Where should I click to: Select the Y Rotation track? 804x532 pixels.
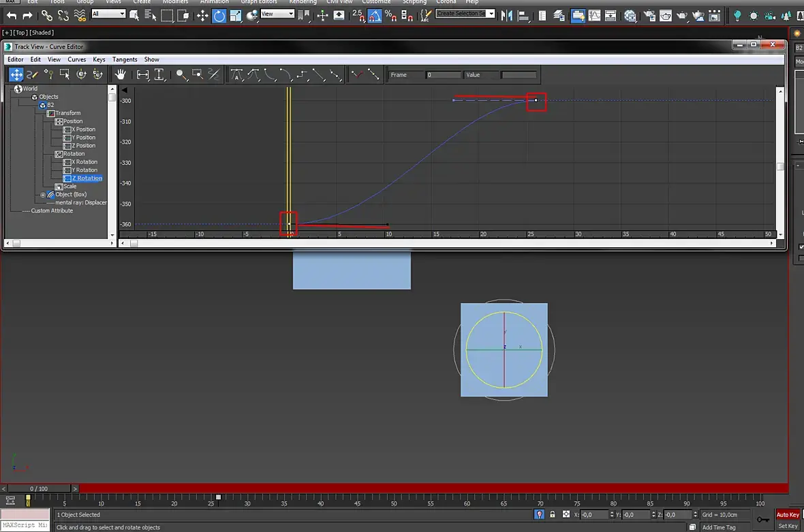[84, 170]
